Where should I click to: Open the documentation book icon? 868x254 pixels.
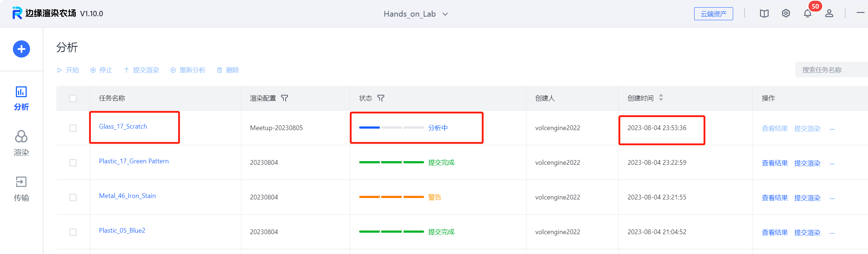pos(764,14)
